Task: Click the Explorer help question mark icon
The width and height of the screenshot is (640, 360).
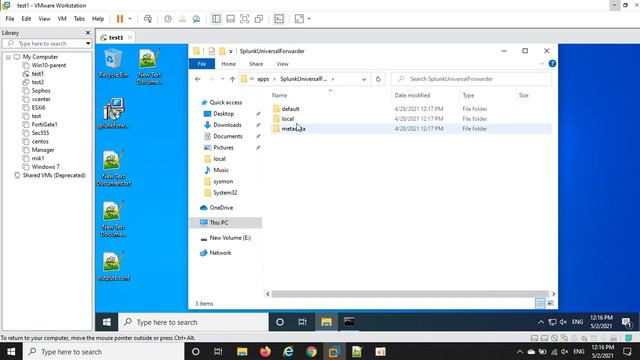Action: tap(552, 64)
